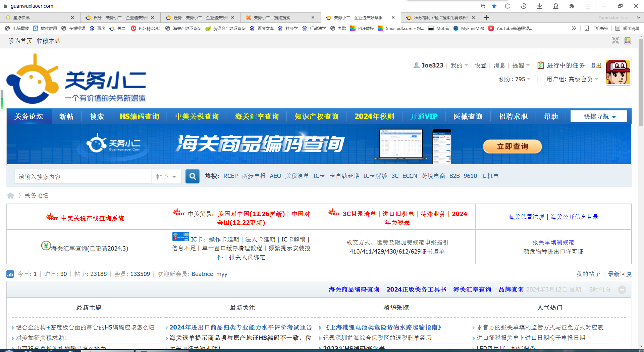Open the PDF转DOC bookmark
The height and width of the screenshot is (352, 644).
pyautogui.click(x=145, y=29)
